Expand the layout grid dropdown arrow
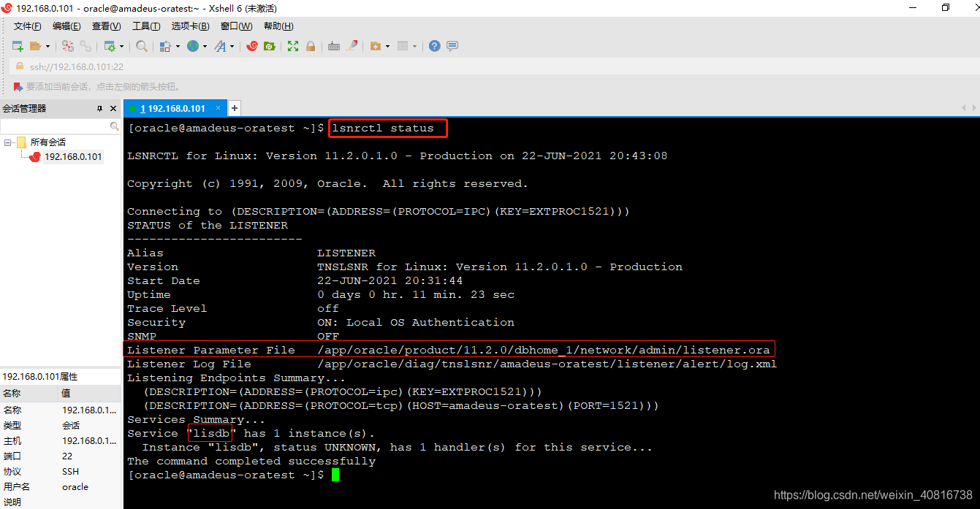This screenshot has width=980, height=509. 414,46
